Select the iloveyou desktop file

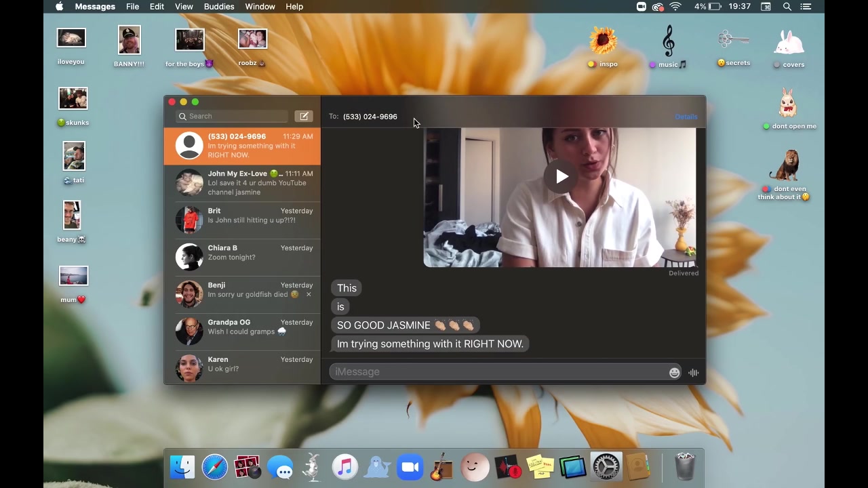[71, 47]
